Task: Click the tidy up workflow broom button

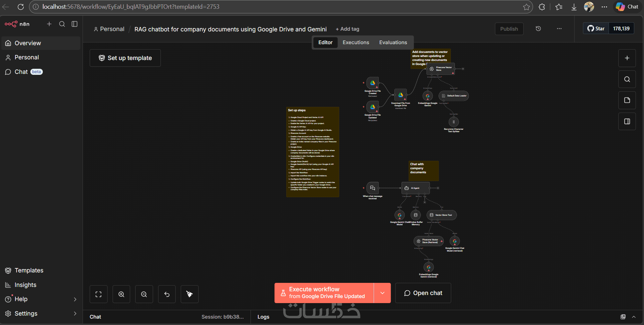Action: (189, 294)
